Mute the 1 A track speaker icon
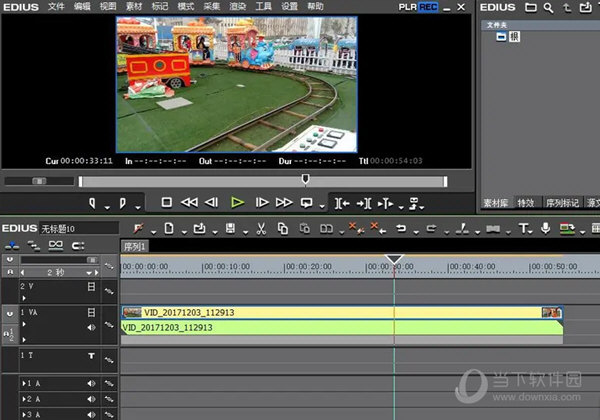 click(91, 383)
